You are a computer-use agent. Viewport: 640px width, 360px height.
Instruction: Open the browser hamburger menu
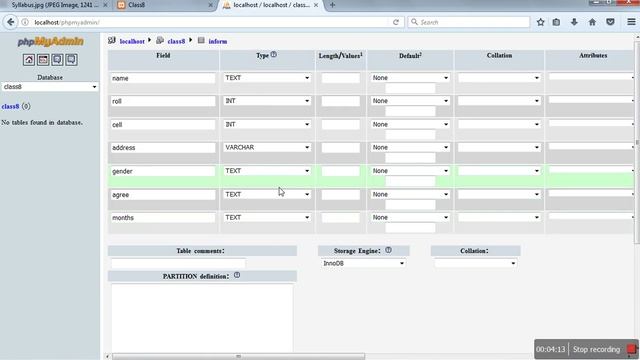tap(631, 22)
